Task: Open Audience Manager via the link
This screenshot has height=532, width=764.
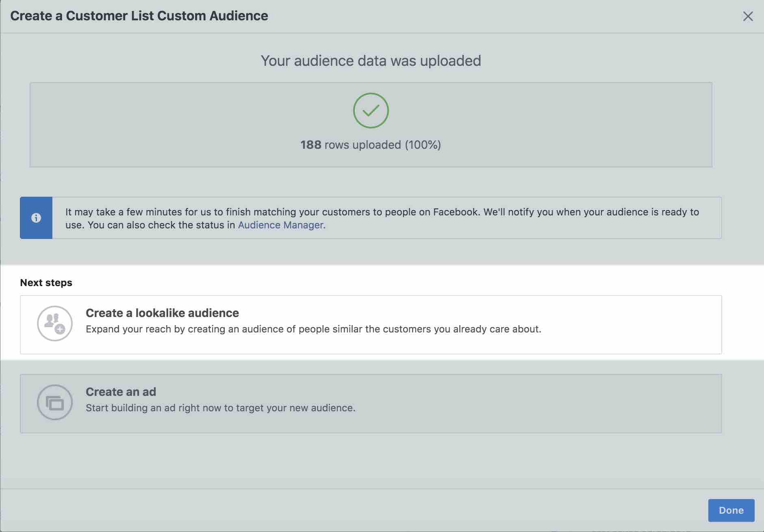Action: pos(281,225)
